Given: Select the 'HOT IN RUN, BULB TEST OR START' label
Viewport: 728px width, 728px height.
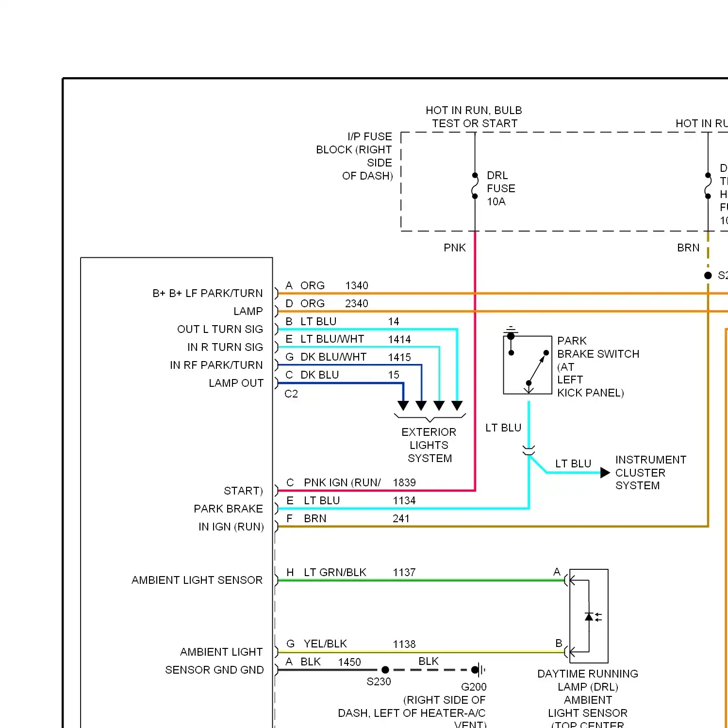Looking at the screenshot, I should pos(474,117).
